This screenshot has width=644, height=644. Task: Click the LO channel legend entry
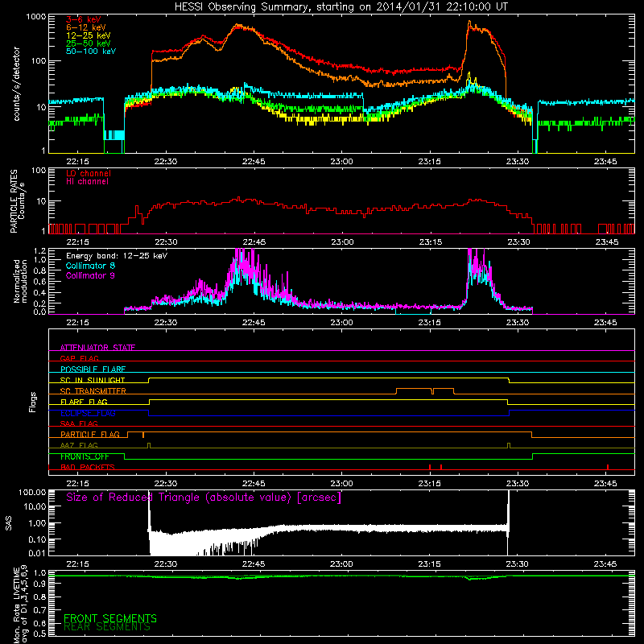point(89,173)
